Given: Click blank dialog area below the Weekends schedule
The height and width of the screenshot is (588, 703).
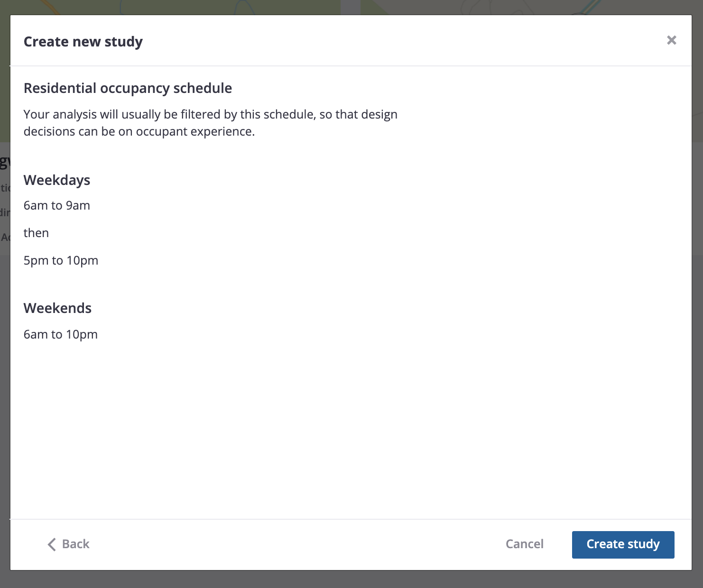Looking at the screenshot, I should click(351, 427).
